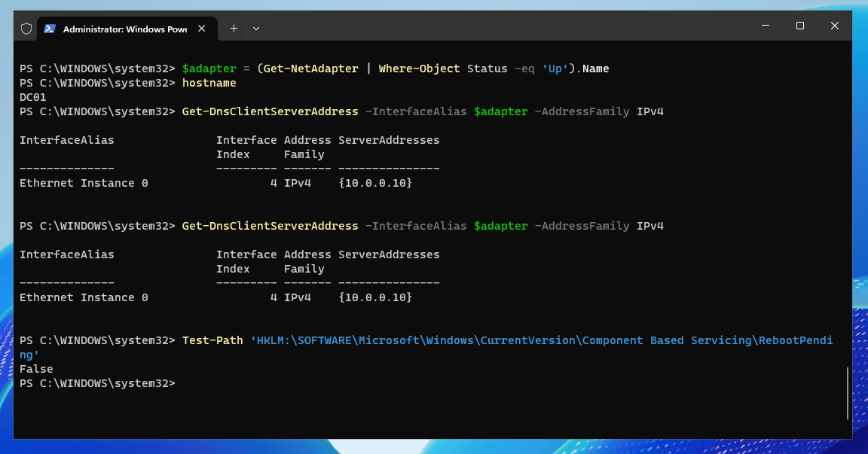This screenshot has width=868, height=454.
Task: Click the 'Test-Path' command
Action: tap(212, 340)
